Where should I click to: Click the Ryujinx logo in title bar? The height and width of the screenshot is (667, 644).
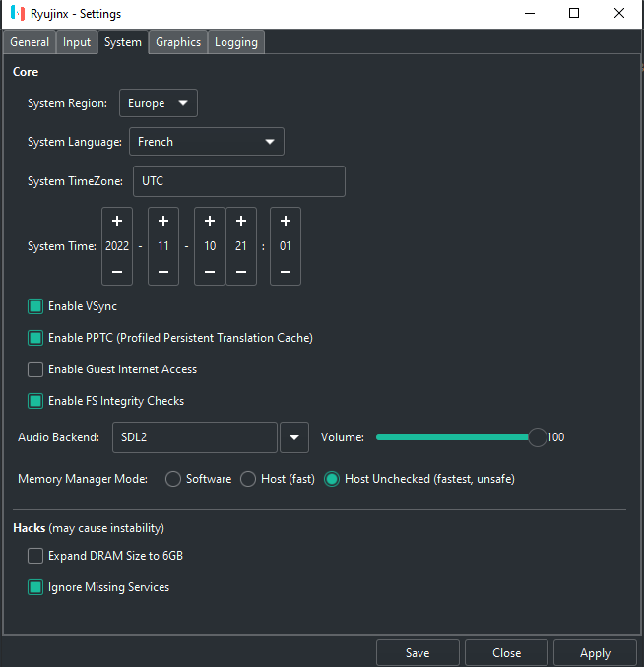click(x=18, y=13)
